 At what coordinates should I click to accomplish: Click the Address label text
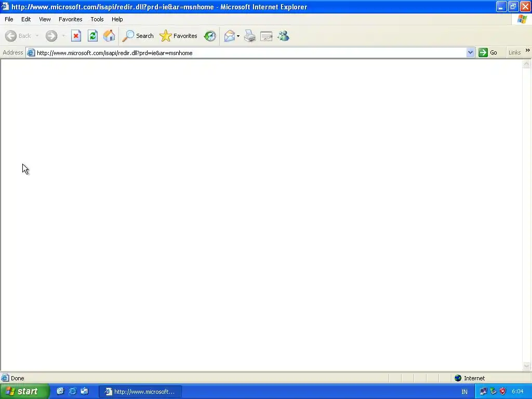coord(13,52)
